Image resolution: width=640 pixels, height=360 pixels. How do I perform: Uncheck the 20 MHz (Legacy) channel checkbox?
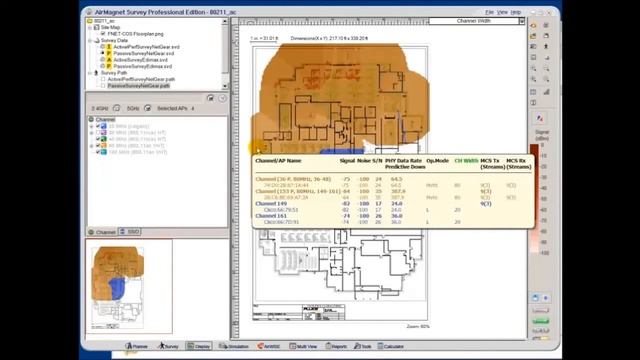98,126
